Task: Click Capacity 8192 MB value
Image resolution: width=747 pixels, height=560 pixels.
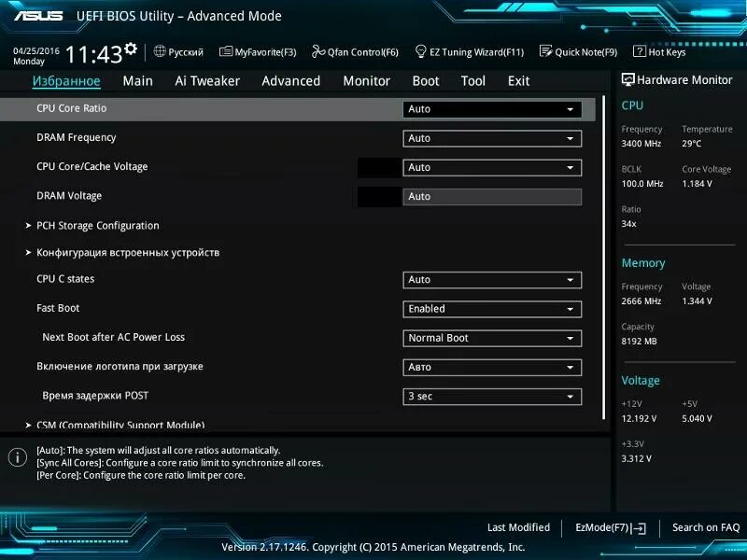Action: [639, 342]
